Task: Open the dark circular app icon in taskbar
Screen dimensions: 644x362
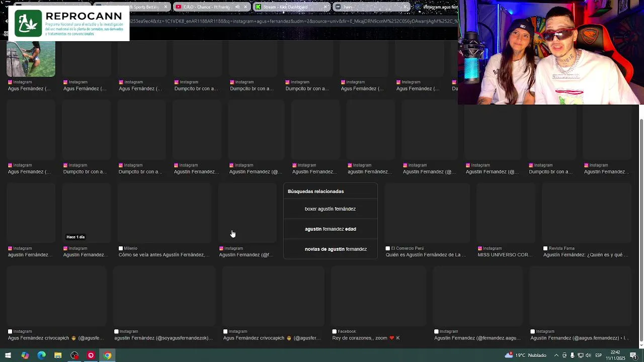Action: (x=74, y=355)
